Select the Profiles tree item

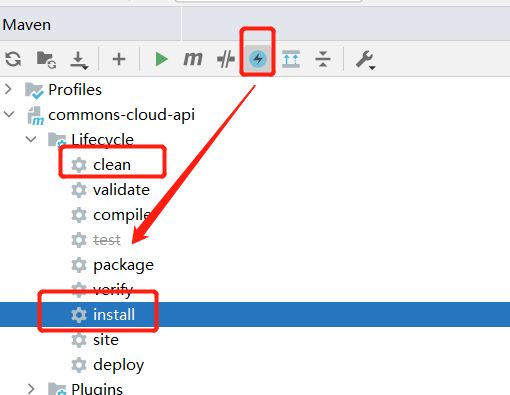coord(75,90)
